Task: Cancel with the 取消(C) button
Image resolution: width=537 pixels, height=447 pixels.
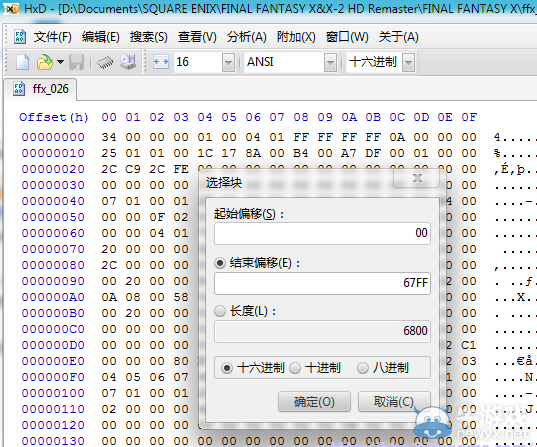Action: 394,401
